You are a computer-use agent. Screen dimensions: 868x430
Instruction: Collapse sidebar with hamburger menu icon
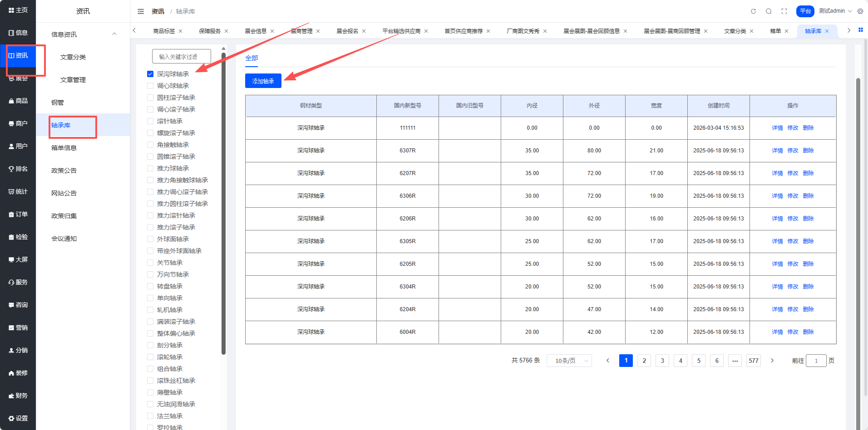click(141, 11)
